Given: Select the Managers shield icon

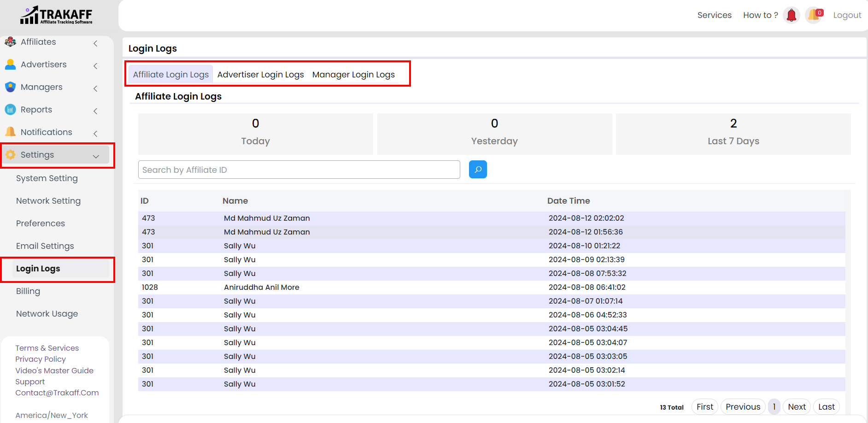Looking at the screenshot, I should (x=10, y=87).
